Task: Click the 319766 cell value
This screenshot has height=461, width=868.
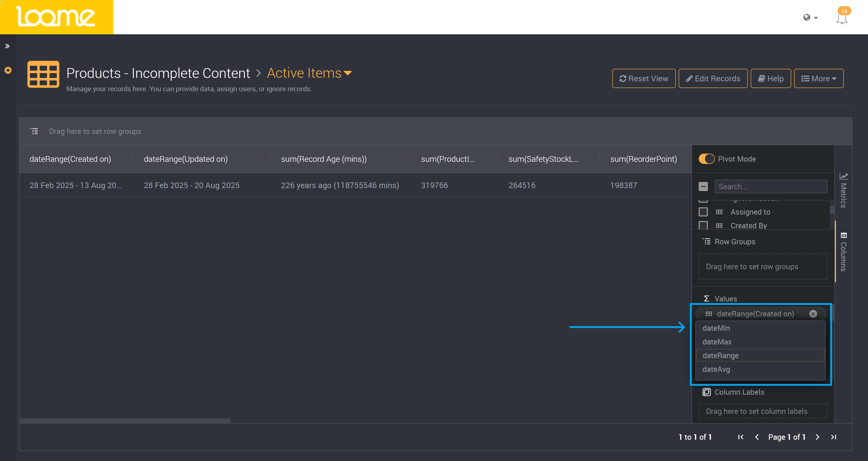Action: click(x=434, y=185)
